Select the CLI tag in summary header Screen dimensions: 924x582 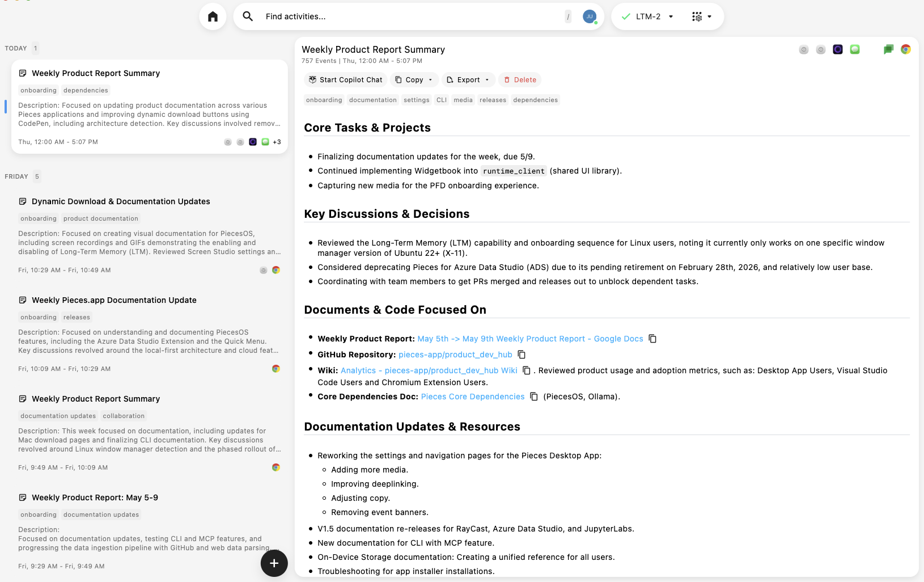click(x=442, y=100)
